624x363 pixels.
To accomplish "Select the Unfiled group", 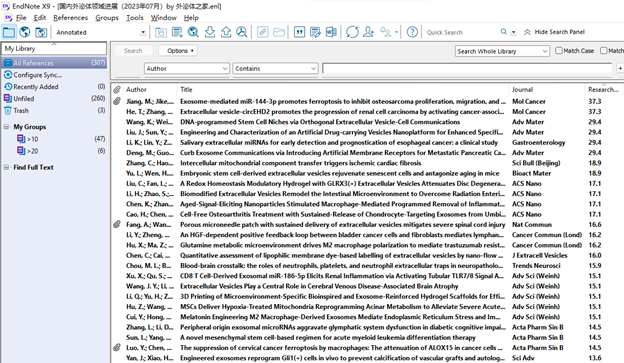I will pyautogui.click(x=54, y=98).
